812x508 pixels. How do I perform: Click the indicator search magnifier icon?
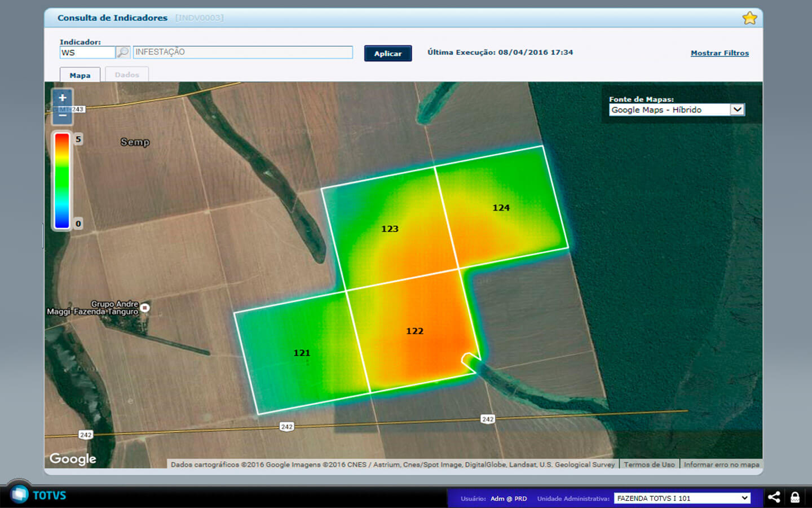[123, 52]
